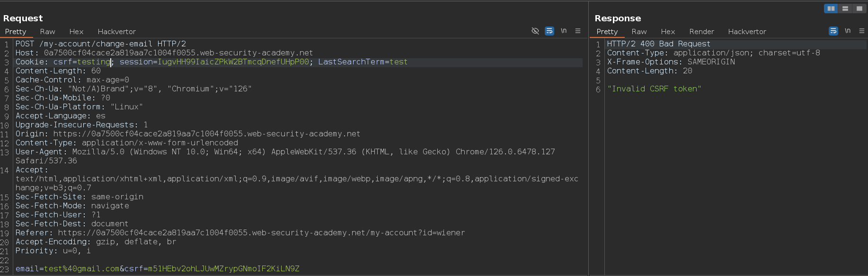Open the Response panel hamburger options menu
The image size is (868, 276).
[862, 31]
